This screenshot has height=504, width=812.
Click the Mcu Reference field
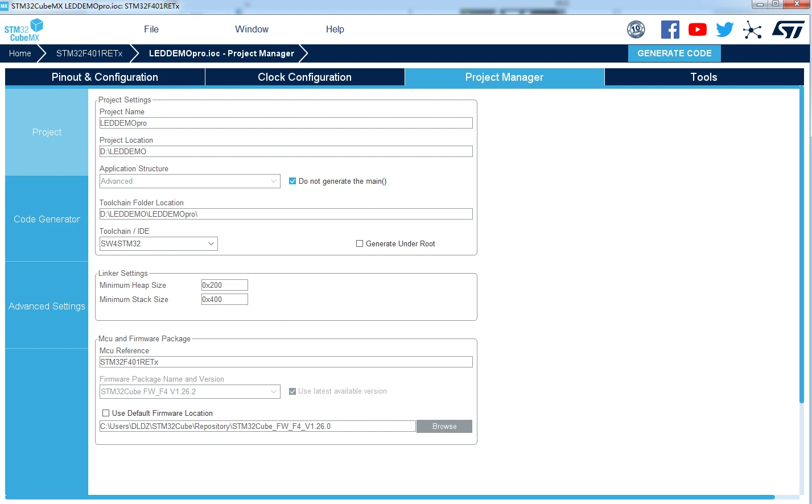point(286,362)
